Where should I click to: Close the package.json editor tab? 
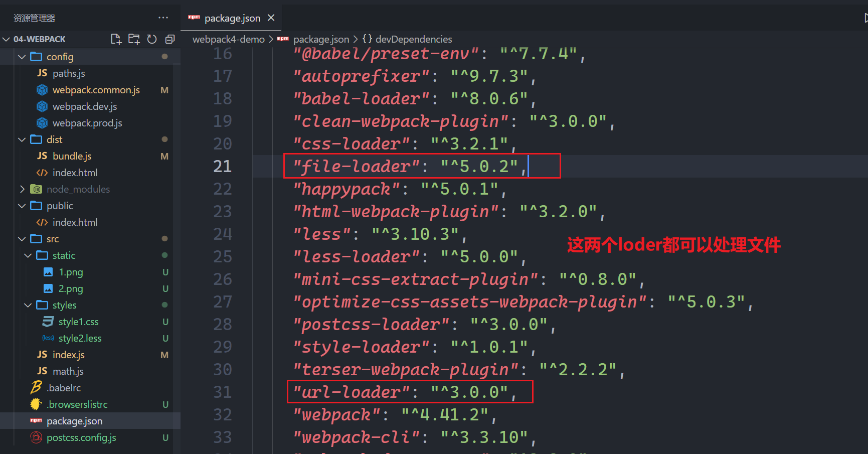tap(271, 18)
